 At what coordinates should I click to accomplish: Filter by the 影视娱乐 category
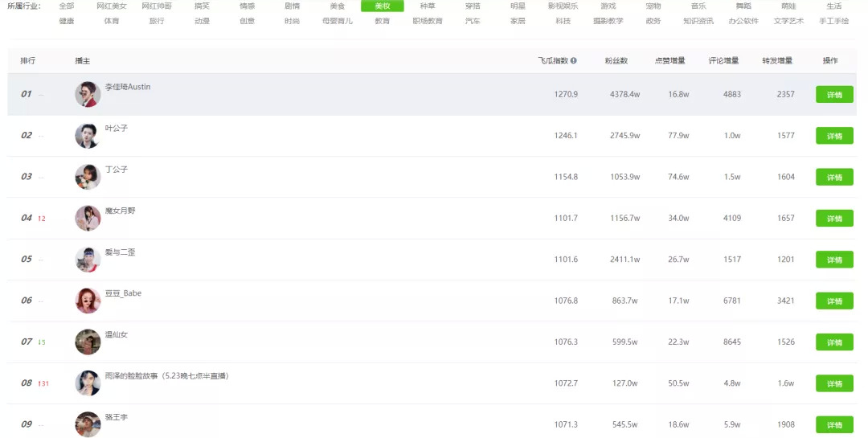coord(563,6)
